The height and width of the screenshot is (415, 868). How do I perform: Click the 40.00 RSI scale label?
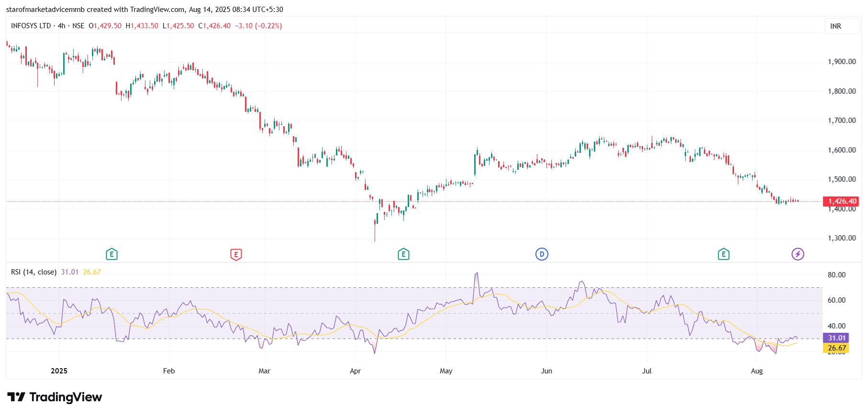coord(837,326)
